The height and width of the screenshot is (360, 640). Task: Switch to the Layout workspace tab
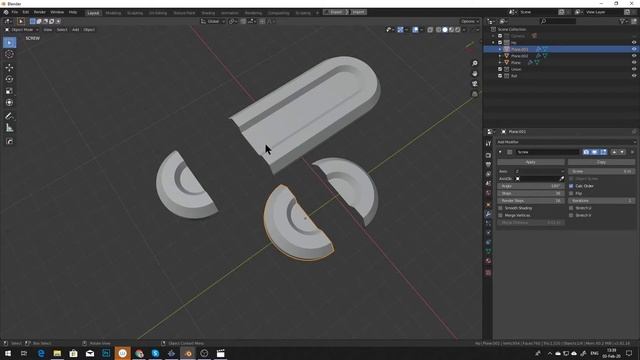click(93, 13)
